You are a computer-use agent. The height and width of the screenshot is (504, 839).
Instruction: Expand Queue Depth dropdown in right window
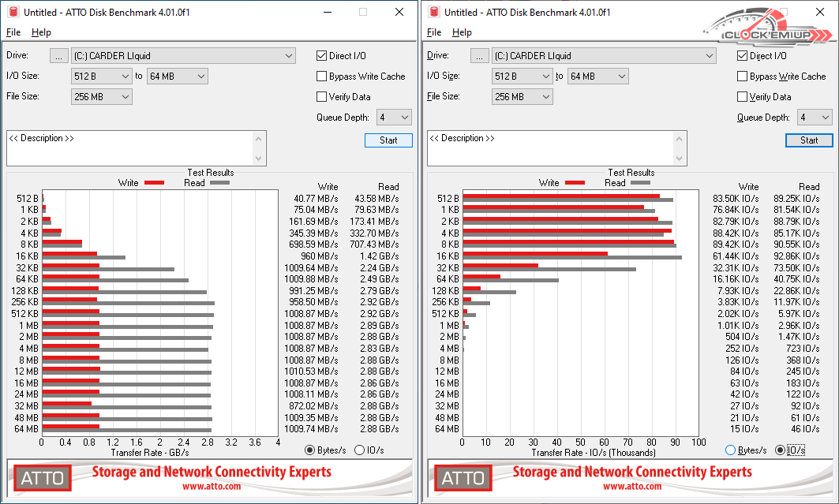click(x=815, y=118)
